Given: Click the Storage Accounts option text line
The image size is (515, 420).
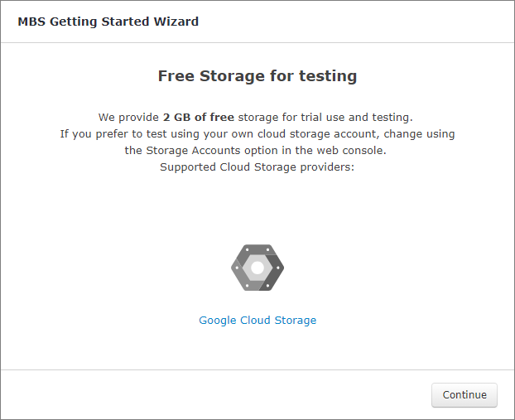Looking at the screenshot, I should point(257,150).
